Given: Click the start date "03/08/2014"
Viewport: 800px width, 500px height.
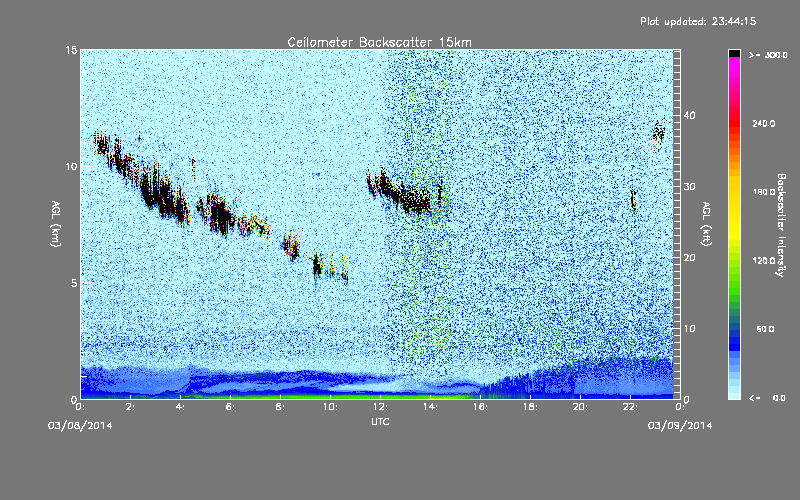Looking at the screenshot, I should [80, 426].
